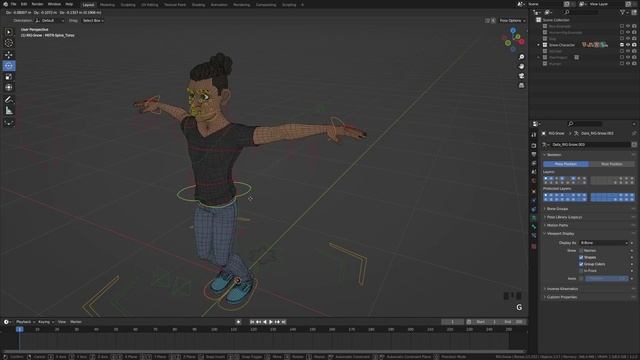
Task: Open the World properties tab
Action: click(x=533, y=181)
